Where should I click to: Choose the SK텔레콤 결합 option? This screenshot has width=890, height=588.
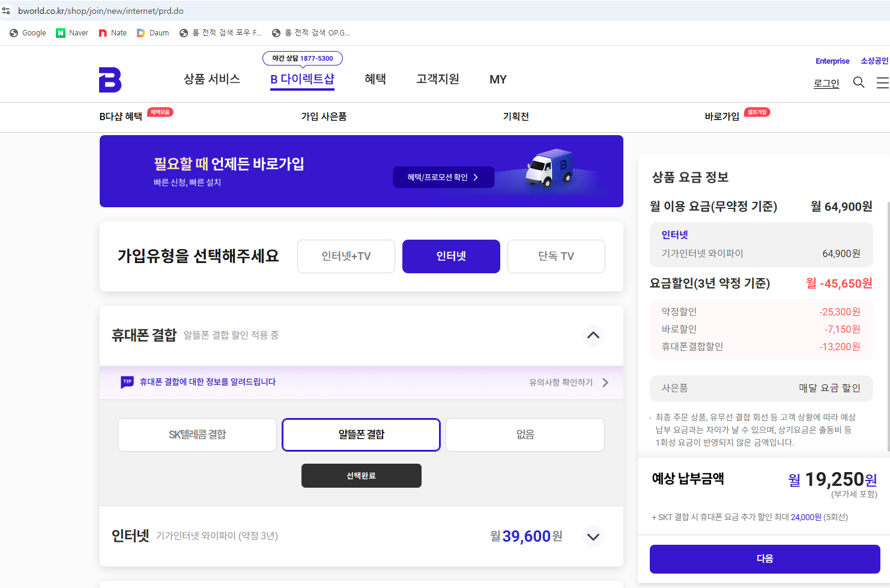tap(197, 435)
